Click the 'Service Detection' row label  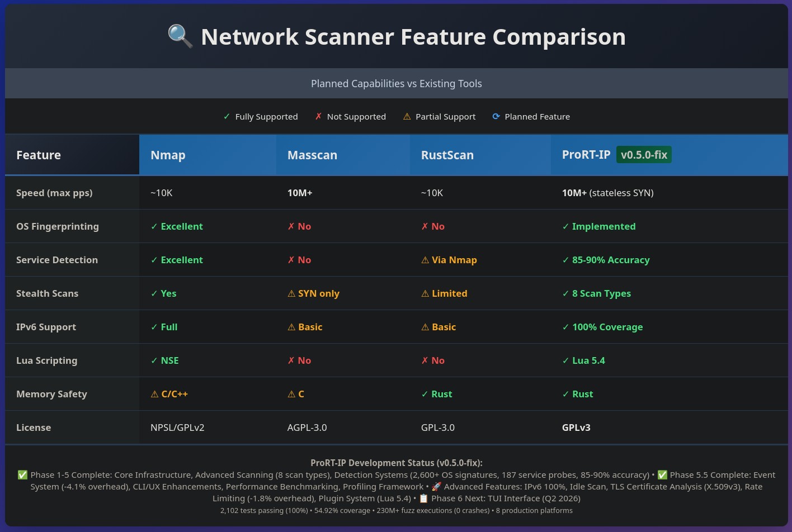[x=57, y=260]
